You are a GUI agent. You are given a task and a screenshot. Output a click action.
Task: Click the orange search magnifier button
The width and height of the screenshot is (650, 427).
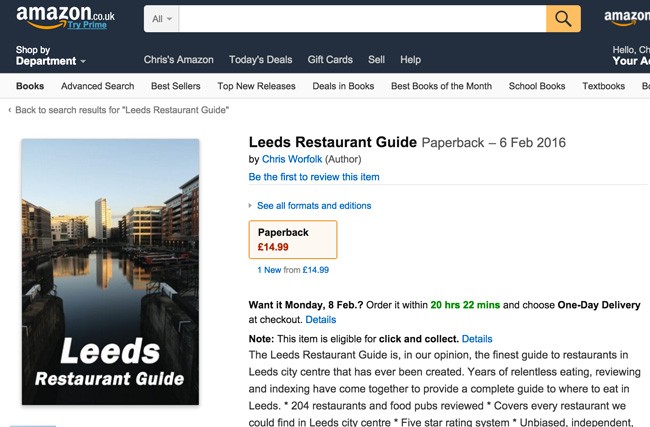pos(563,19)
